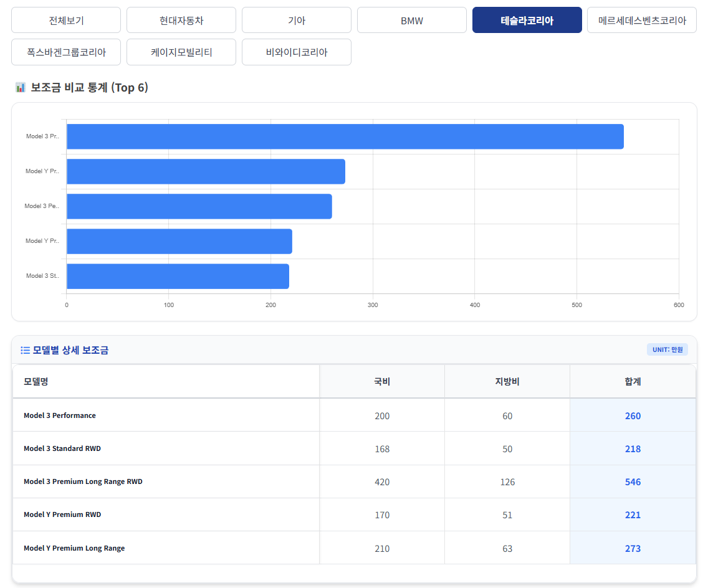Click the UNIT: 만원 badge

click(667, 349)
